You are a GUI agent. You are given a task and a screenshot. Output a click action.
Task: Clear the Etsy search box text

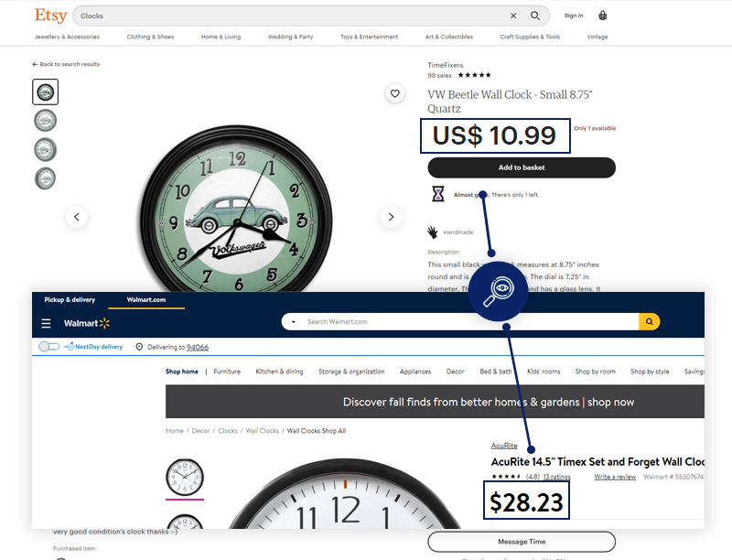(x=513, y=16)
